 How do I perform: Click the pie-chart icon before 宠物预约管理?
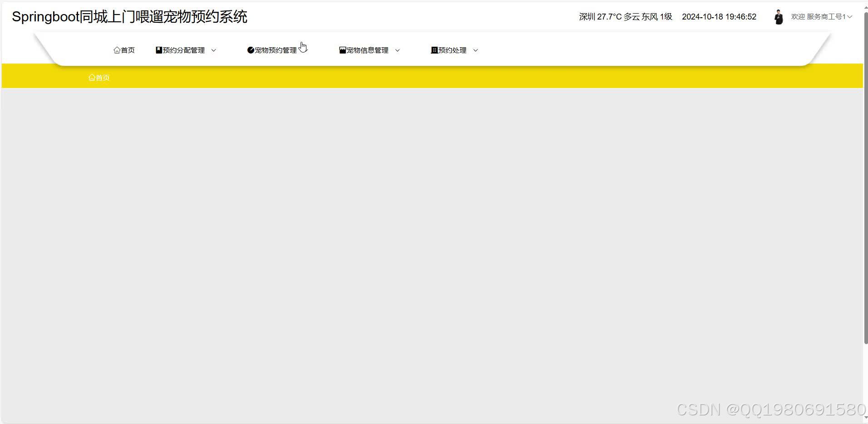[251, 50]
